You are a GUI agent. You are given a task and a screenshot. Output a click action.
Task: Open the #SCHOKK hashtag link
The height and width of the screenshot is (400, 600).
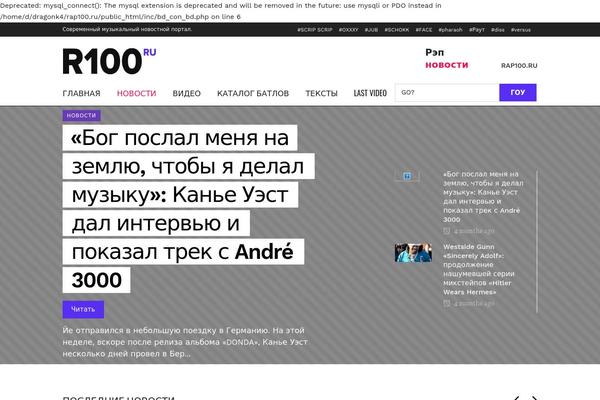coord(397,30)
